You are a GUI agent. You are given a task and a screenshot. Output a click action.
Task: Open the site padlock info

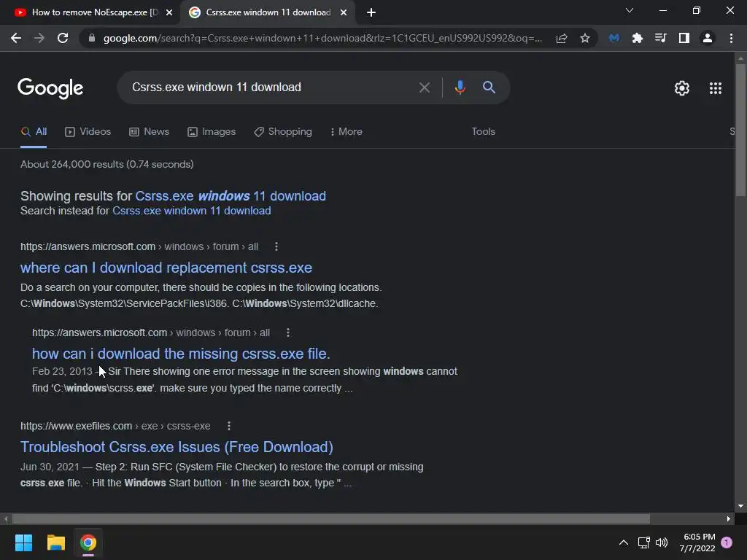(x=92, y=38)
